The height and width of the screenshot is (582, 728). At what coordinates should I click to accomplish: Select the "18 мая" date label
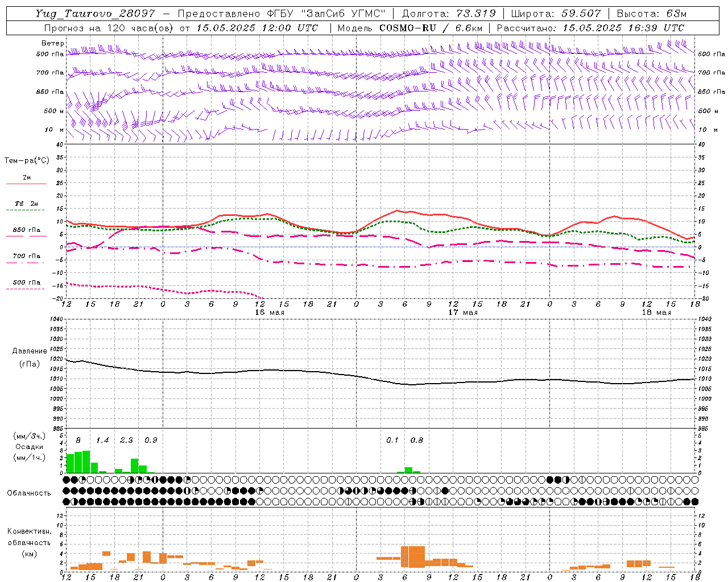click(656, 313)
